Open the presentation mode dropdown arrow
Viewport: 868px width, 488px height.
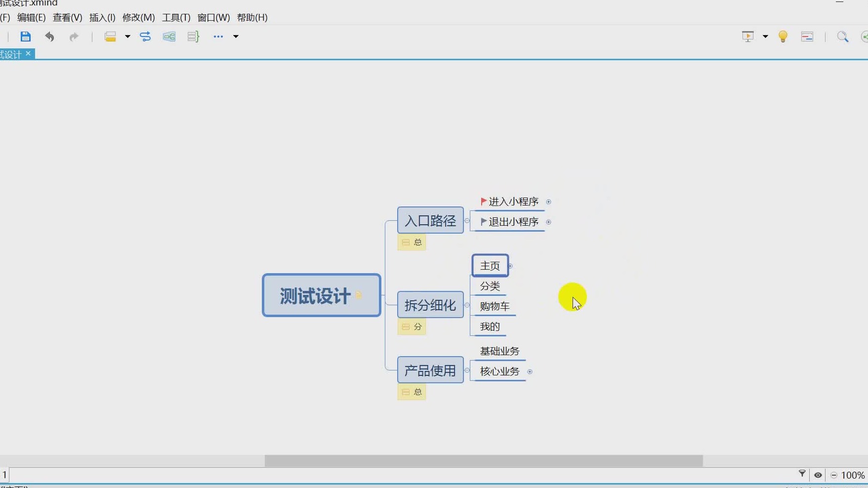(766, 37)
